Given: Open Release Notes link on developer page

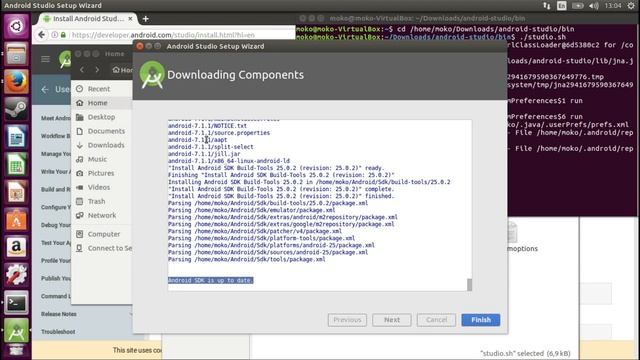Looking at the screenshot, I should (x=59, y=314).
